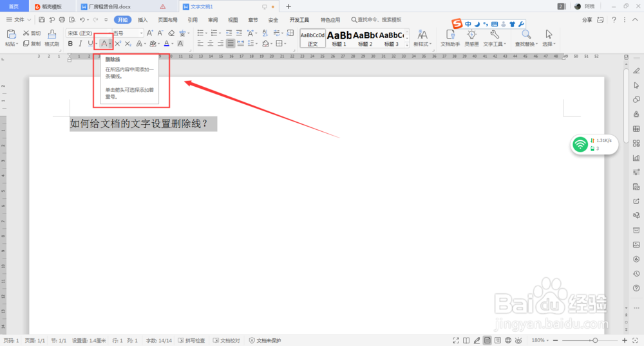The width and height of the screenshot is (644, 346).
Task: Click the help question mark icon
Action: (x=614, y=20)
